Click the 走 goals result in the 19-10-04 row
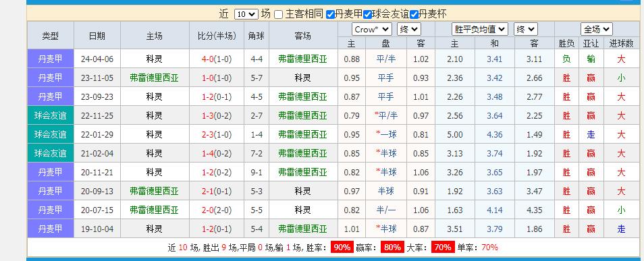Image resolution: width=644 pixels, height=261 pixels. click(x=621, y=229)
